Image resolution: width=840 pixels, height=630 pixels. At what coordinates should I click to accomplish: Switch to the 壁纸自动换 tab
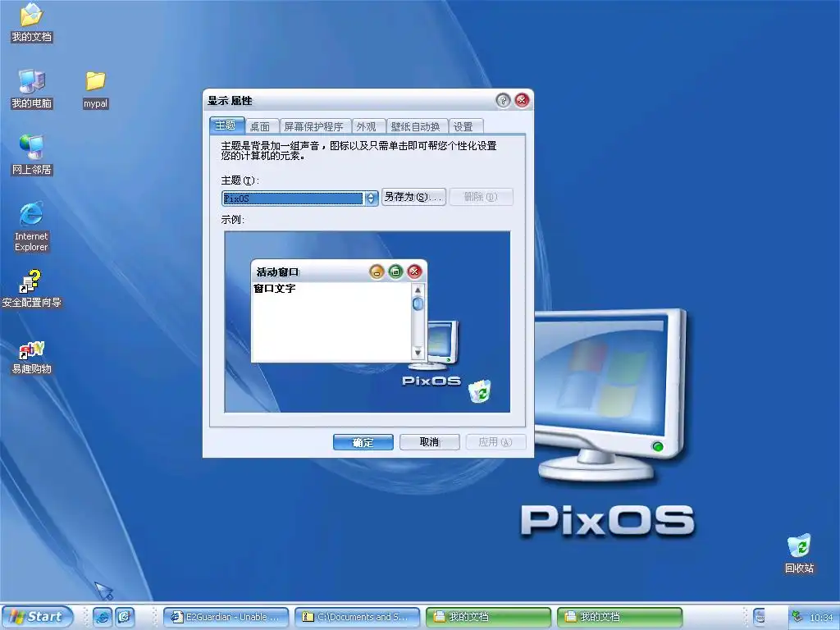pyautogui.click(x=416, y=126)
